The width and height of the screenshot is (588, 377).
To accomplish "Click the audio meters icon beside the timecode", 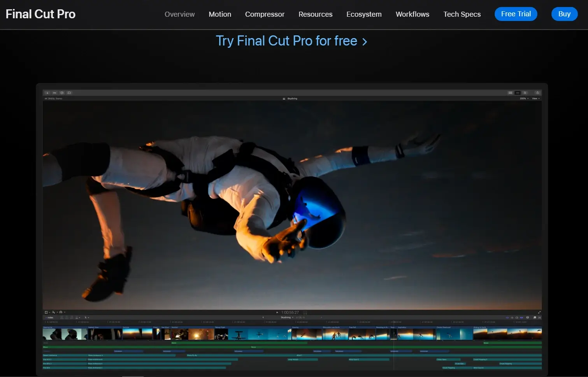I will coord(305,312).
